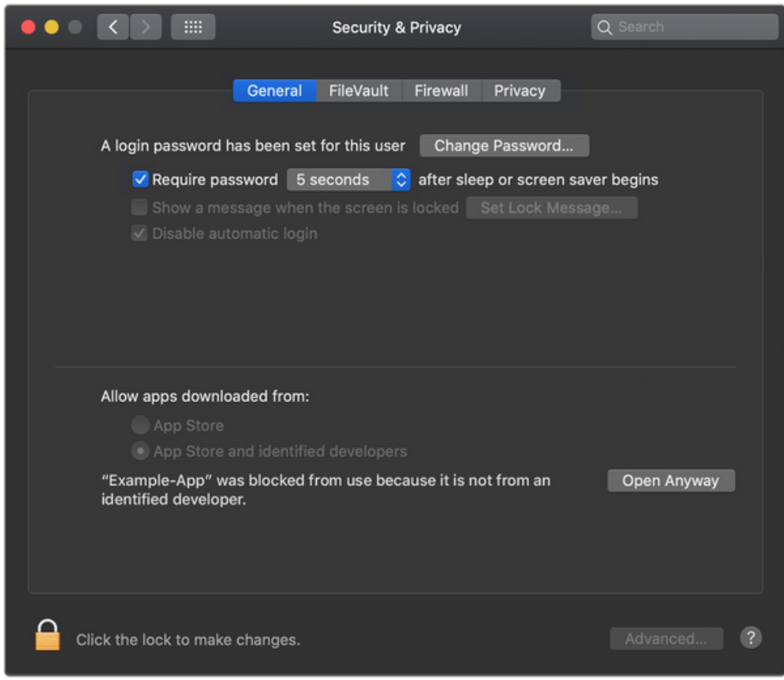Open the Privacy tab
The image size is (784, 680).
519,91
